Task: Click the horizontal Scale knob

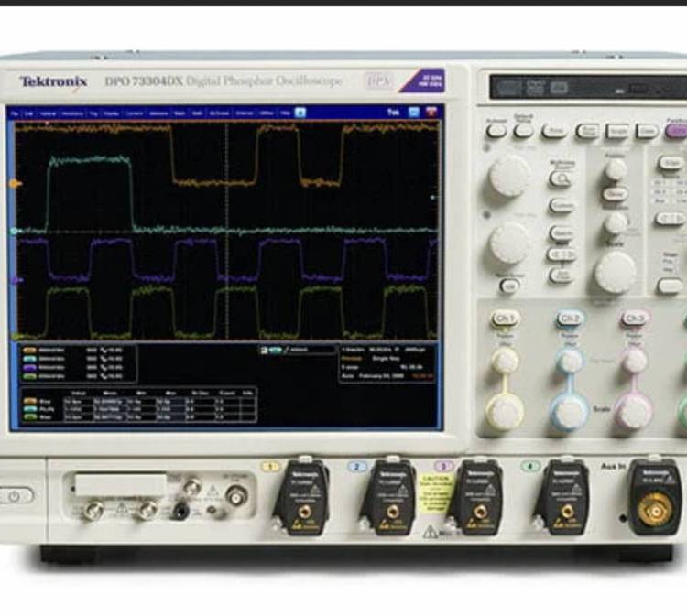Action: [615, 273]
